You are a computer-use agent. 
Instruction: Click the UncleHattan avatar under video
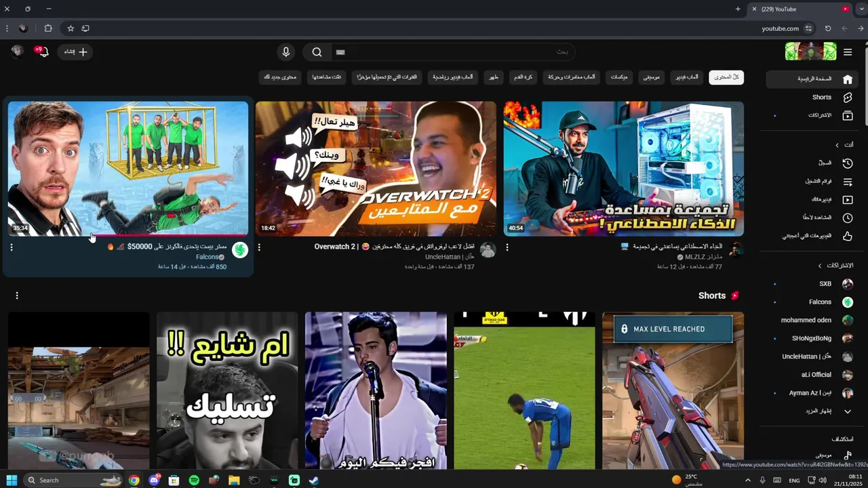488,250
